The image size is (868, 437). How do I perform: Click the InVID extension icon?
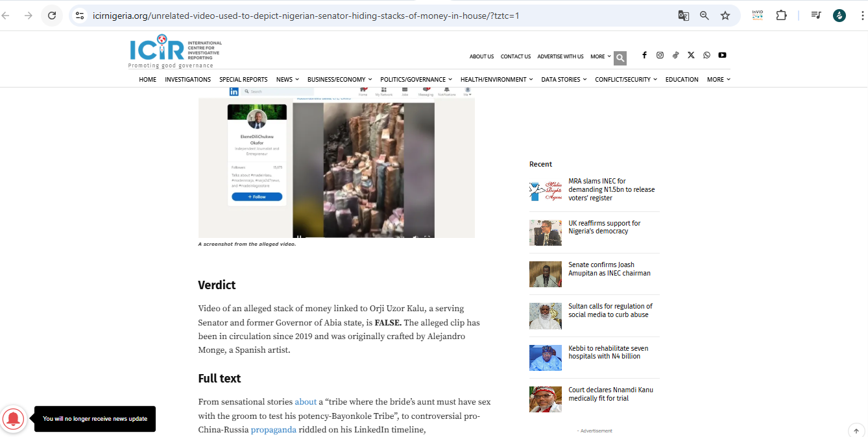[757, 15]
